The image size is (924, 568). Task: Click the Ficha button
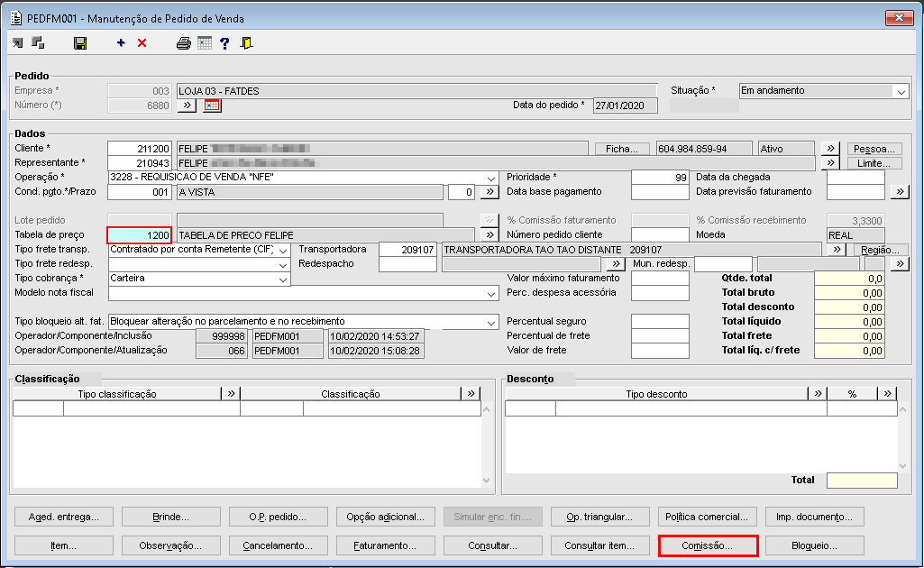point(622,149)
